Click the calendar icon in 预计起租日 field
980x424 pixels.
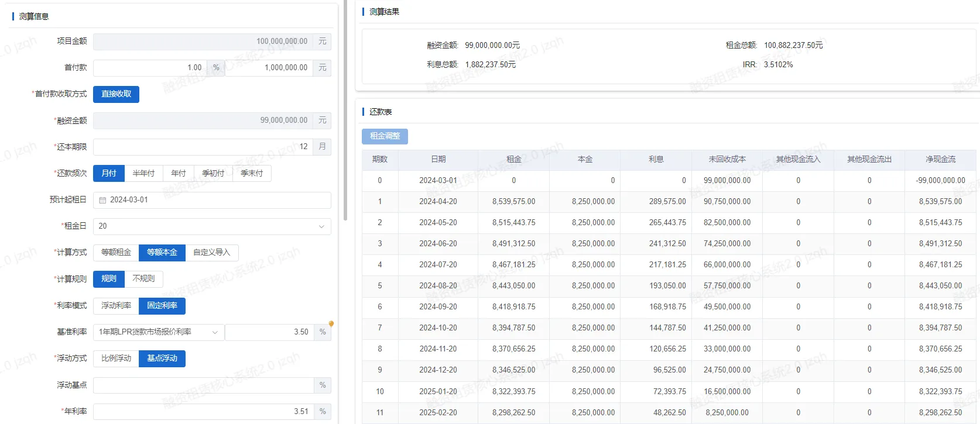(x=103, y=200)
